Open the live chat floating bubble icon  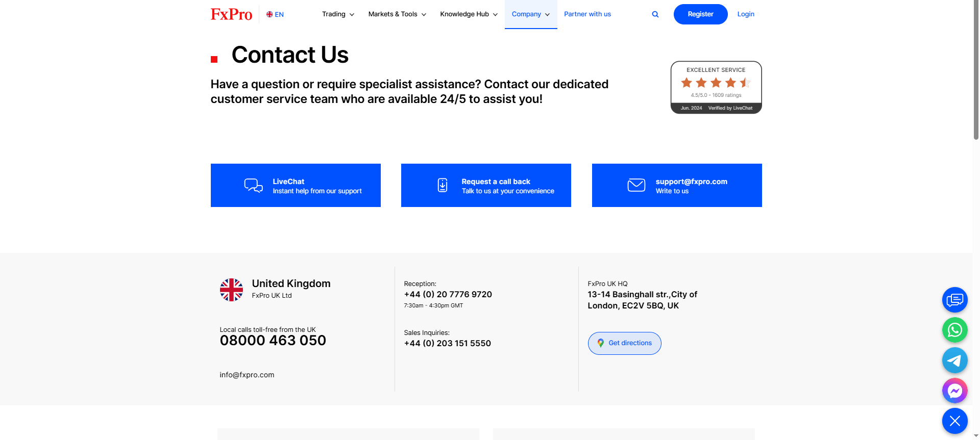[954, 300]
